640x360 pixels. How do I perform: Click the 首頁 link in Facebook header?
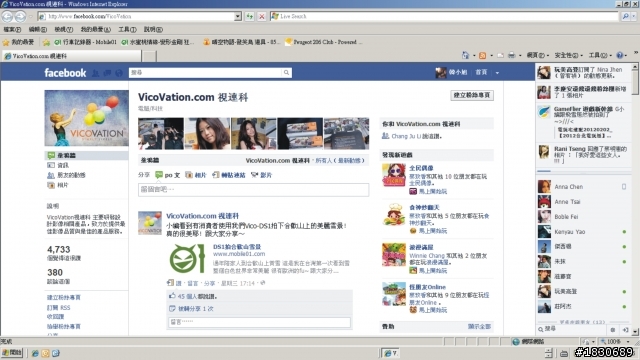pos(481,72)
